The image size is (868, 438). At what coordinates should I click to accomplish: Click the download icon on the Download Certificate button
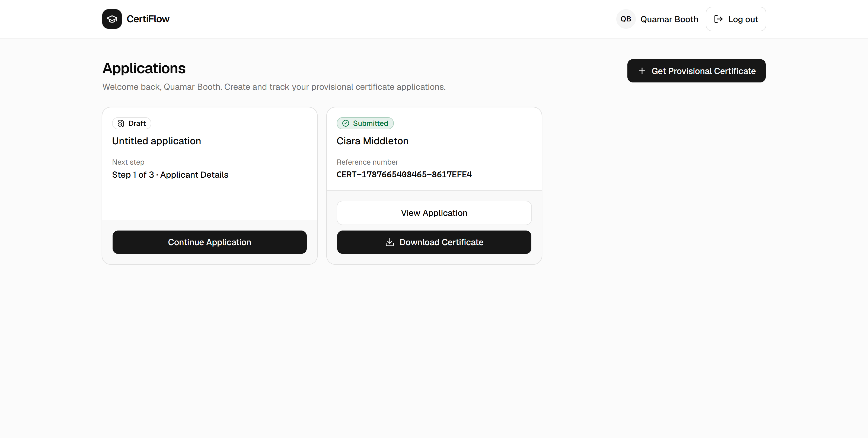point(390,242)
